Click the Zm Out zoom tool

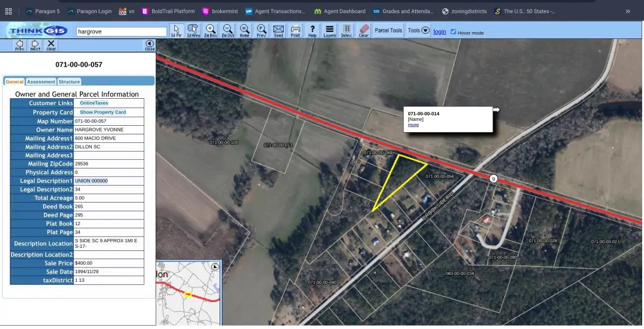228,31
